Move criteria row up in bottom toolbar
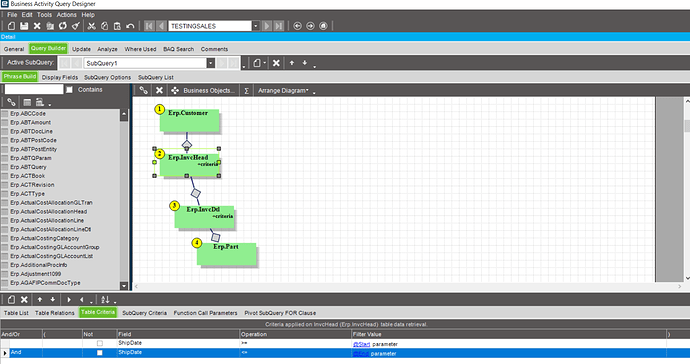This screenshot has width=690, height=364. click(x=40, y=299)
